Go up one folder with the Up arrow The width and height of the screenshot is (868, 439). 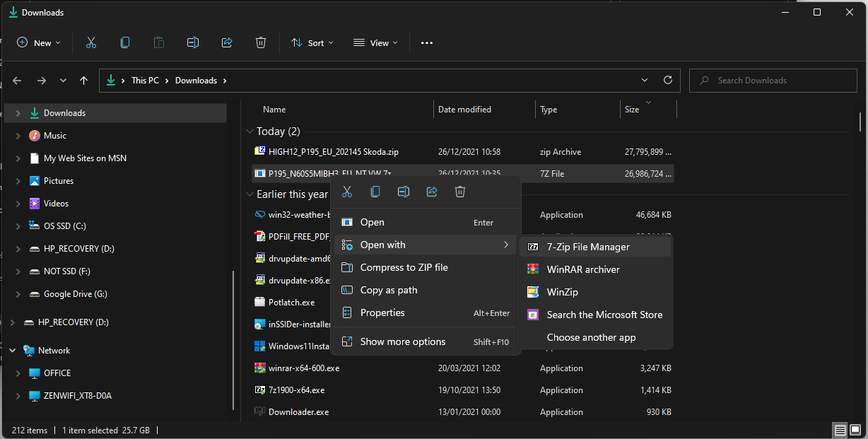click(83, 81)
